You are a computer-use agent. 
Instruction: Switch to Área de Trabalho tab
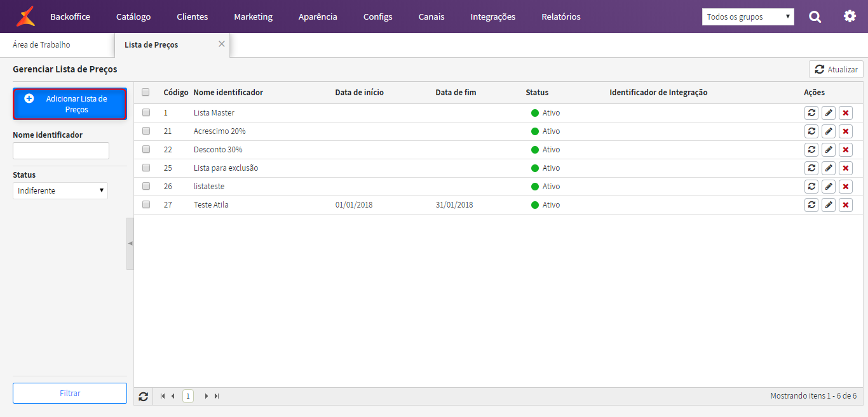(x=41, y=45)
